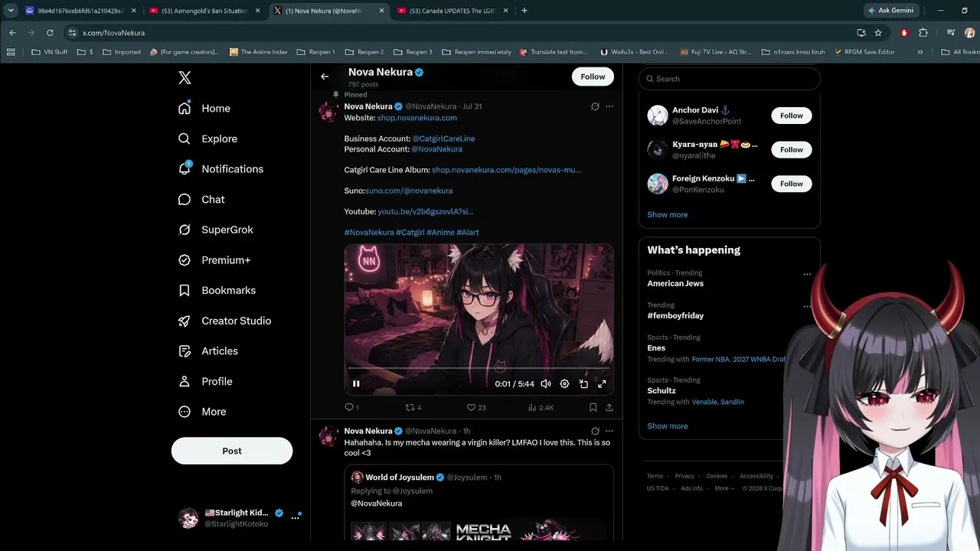Screen dimensions: 980x551
Task: Click the Articles sidebar icon
Action: point(185,351)
